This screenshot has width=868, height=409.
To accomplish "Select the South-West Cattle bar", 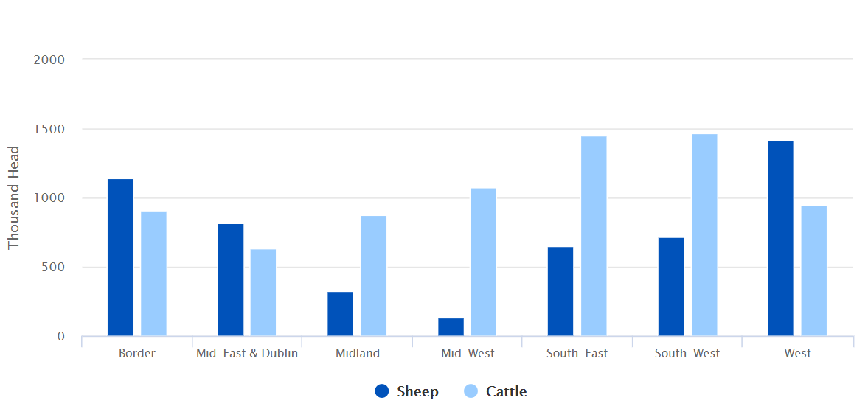I will tap(704, 235).
